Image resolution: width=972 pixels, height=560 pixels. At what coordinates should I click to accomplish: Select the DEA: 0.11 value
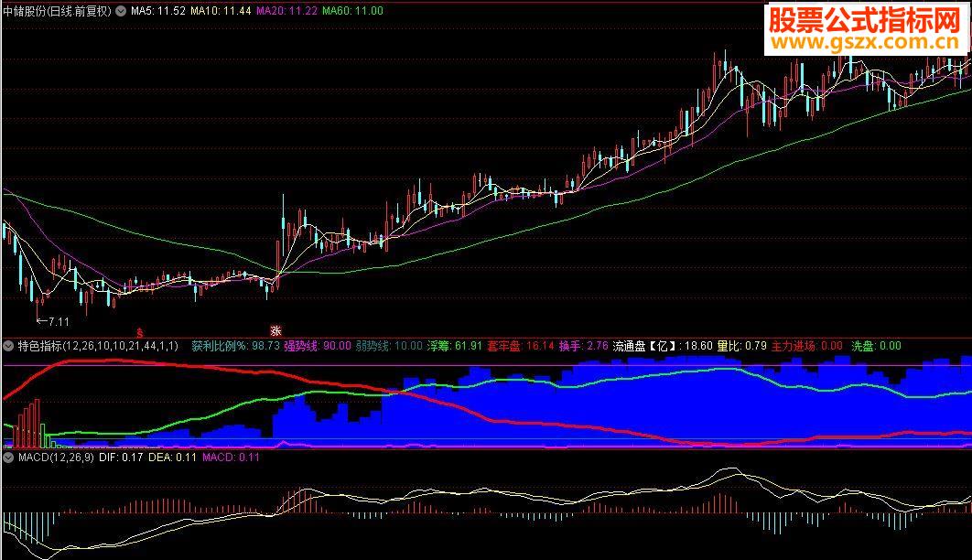coord(172,458)
